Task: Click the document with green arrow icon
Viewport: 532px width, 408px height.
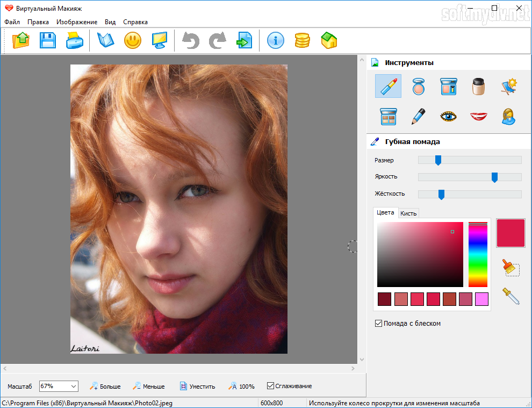Action: tap(245, 40)
